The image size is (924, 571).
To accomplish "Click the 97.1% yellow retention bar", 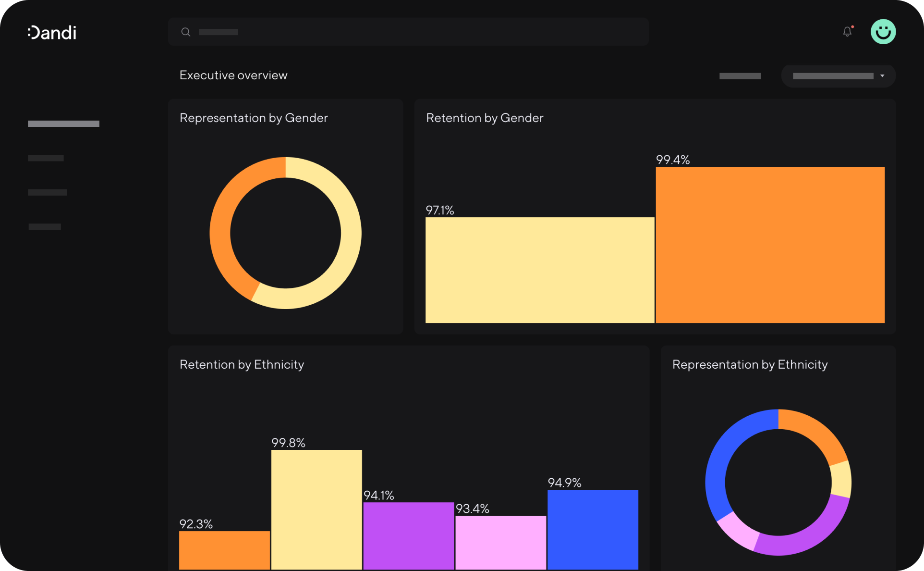I will coord(539,270).
